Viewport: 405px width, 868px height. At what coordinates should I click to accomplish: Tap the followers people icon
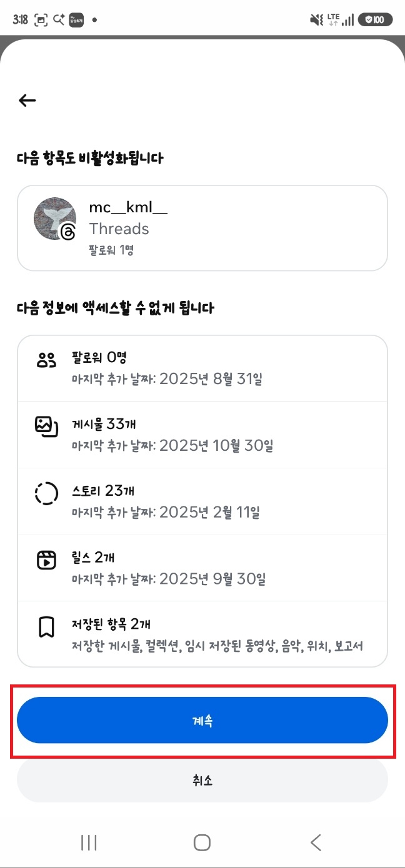46,360
